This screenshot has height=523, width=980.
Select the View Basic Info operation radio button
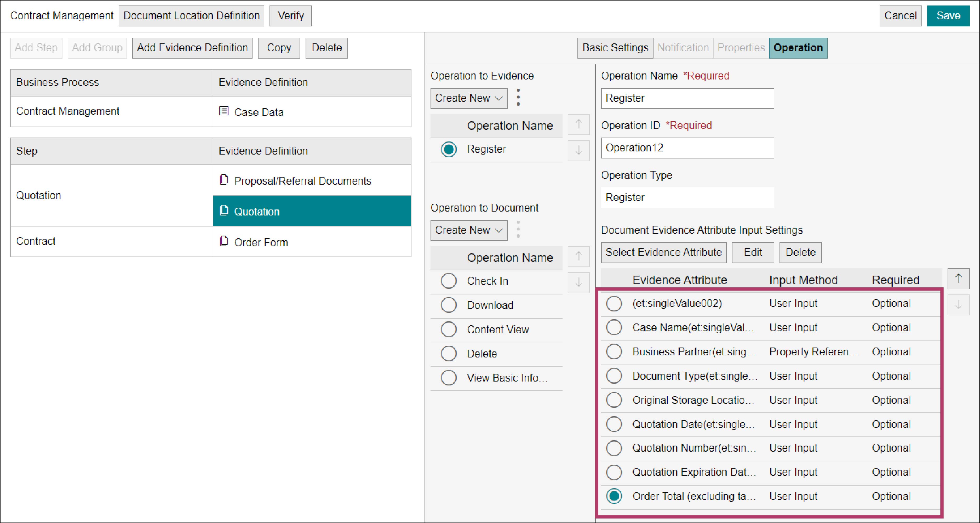coord(449,378)
